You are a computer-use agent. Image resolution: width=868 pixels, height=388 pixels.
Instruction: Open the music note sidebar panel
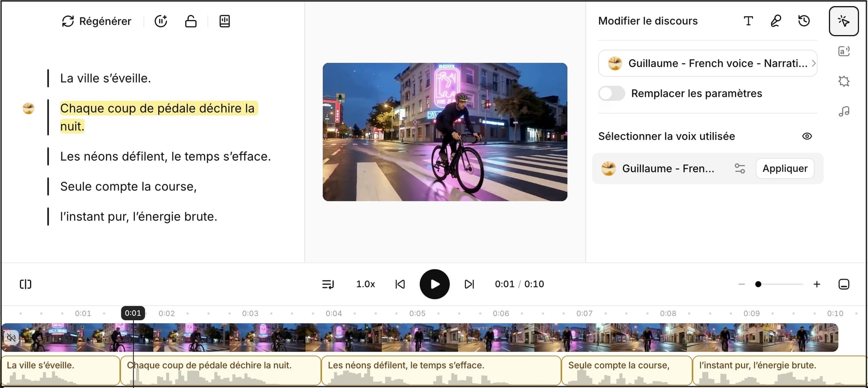844,112
